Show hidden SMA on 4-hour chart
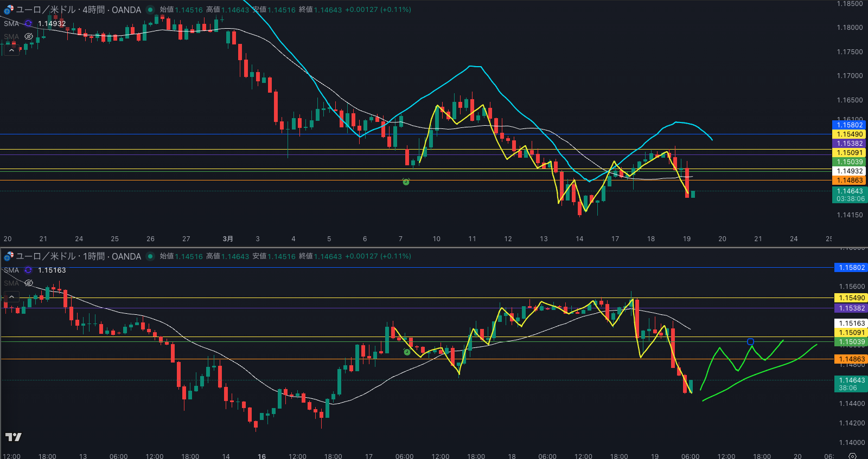Viewport: 868px width, 459px height. click(29, 37)
